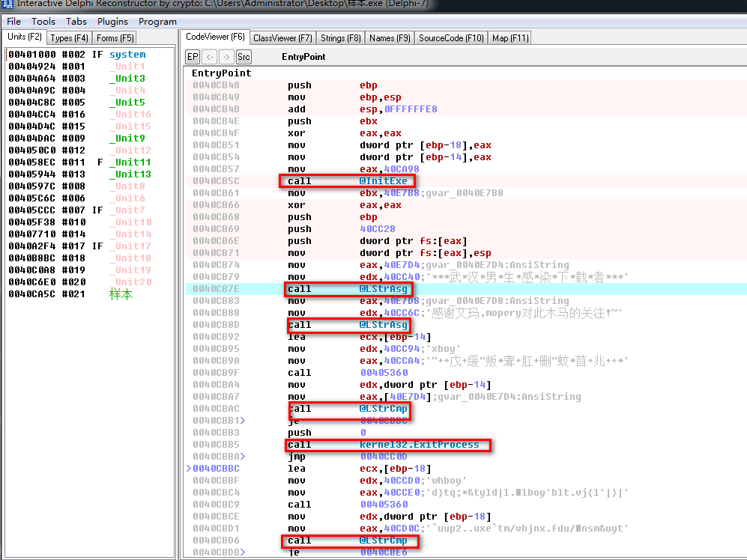747x560 pixels.
Task: Show the SourceCode (F10) tab
Action: pyautogui.click(x=451, y=38)
